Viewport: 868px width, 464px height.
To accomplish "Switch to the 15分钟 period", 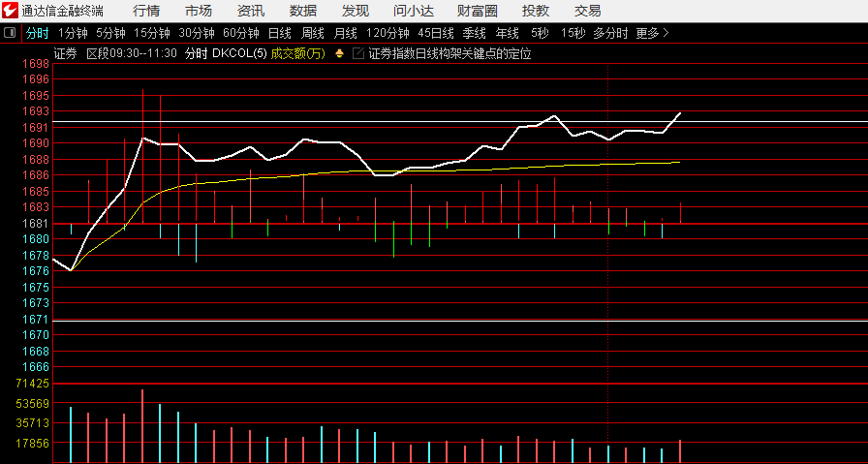I will 152,33.
